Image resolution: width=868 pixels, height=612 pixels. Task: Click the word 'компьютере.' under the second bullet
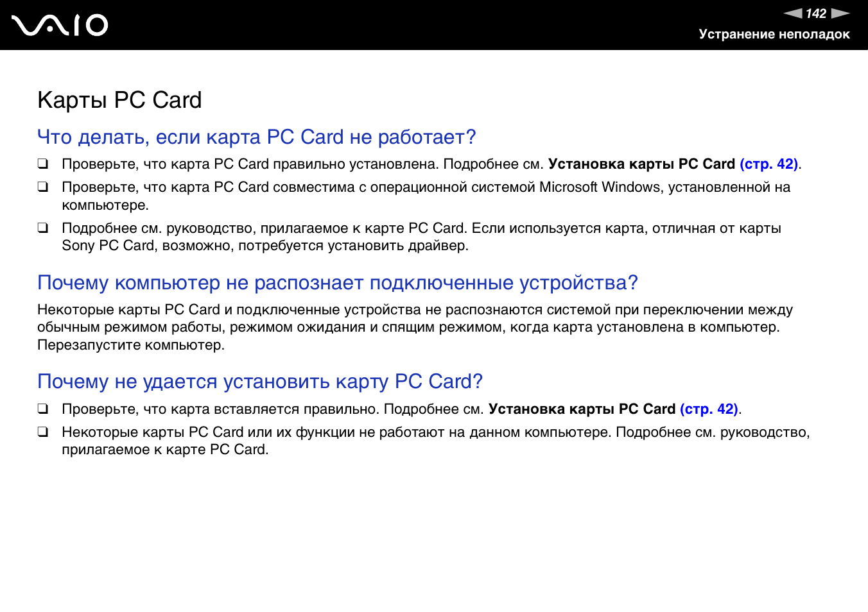point(105,205)
